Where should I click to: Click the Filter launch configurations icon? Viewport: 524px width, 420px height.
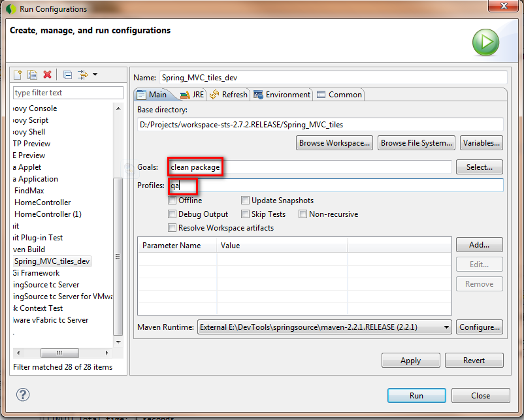[82, 74]
